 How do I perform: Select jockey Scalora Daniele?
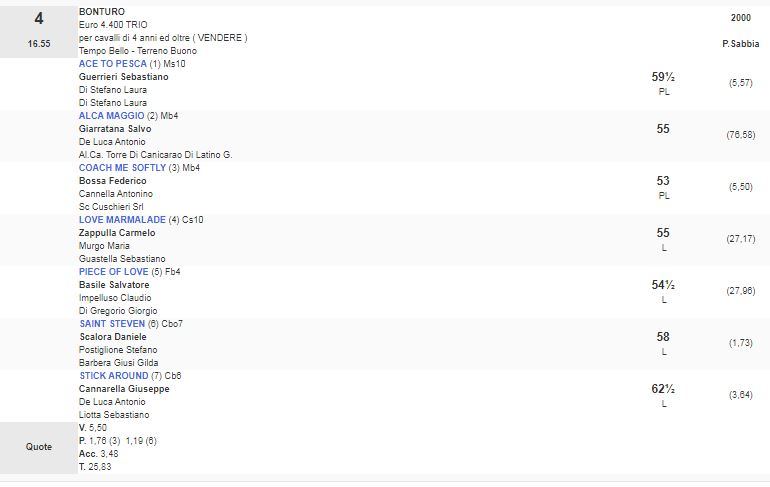tap(112, 337)
